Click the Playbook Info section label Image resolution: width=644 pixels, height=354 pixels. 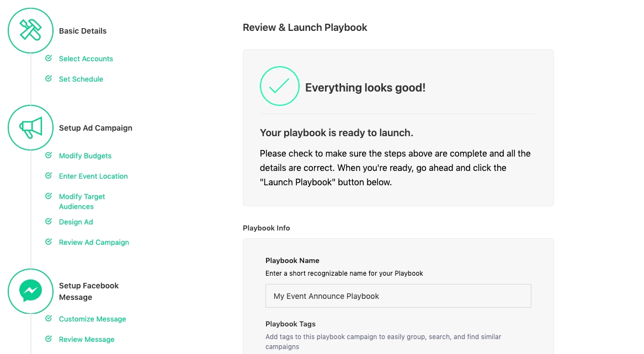click(266, 228)
